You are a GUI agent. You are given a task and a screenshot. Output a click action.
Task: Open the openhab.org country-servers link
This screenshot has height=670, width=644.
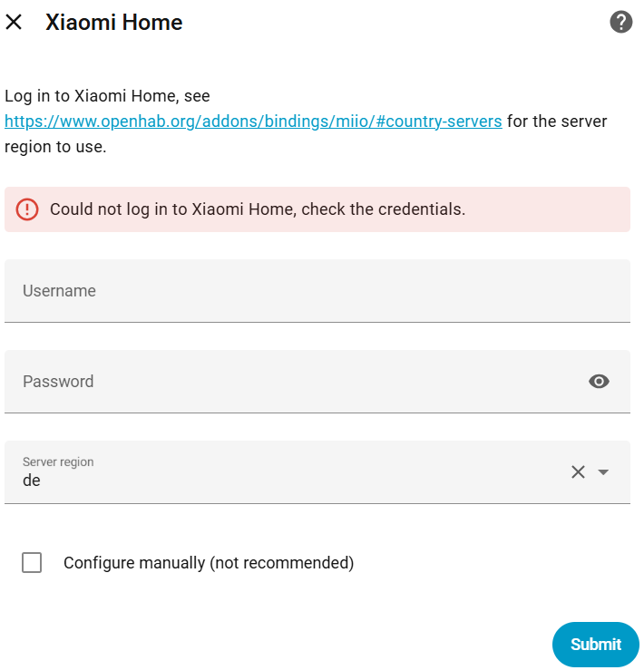pyautogui.click(x=253, y=121)
